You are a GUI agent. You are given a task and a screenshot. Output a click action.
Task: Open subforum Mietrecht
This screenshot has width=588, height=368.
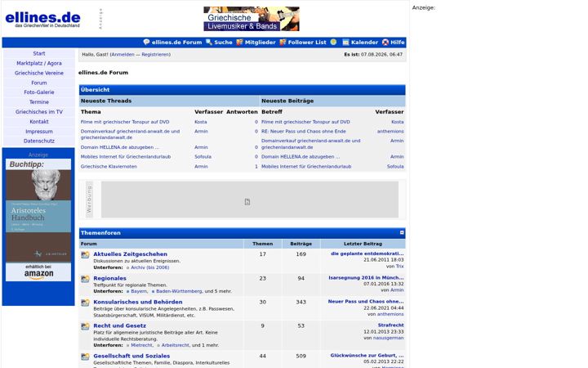click(141, 345)
